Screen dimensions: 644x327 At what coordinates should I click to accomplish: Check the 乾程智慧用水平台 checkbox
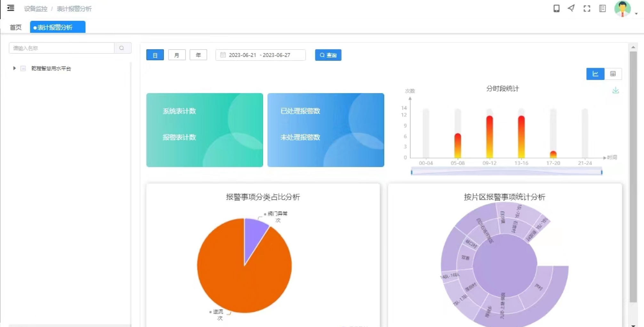[23, 68]
